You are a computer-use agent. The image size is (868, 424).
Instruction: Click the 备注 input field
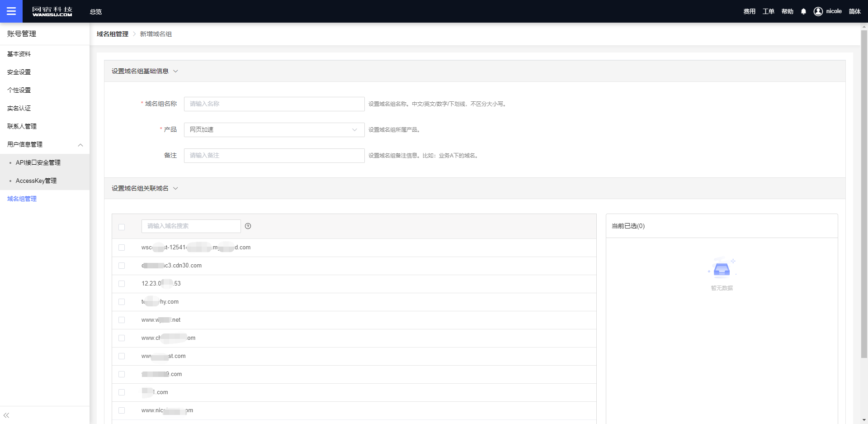274,156
